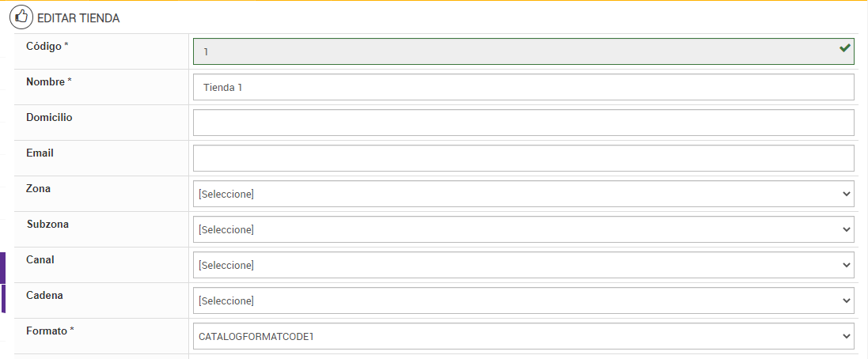Click the Email label text

(40, 153)
